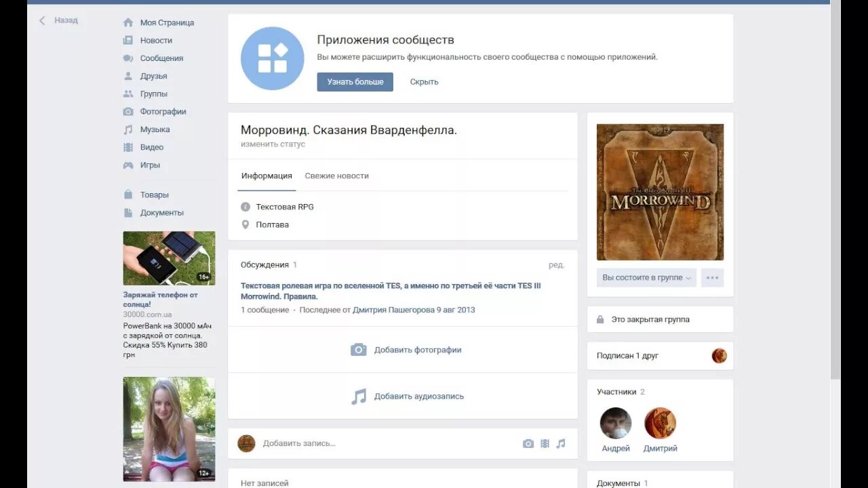
Task: Switch to the Свежие новости tab
Action: coord(337,176)
